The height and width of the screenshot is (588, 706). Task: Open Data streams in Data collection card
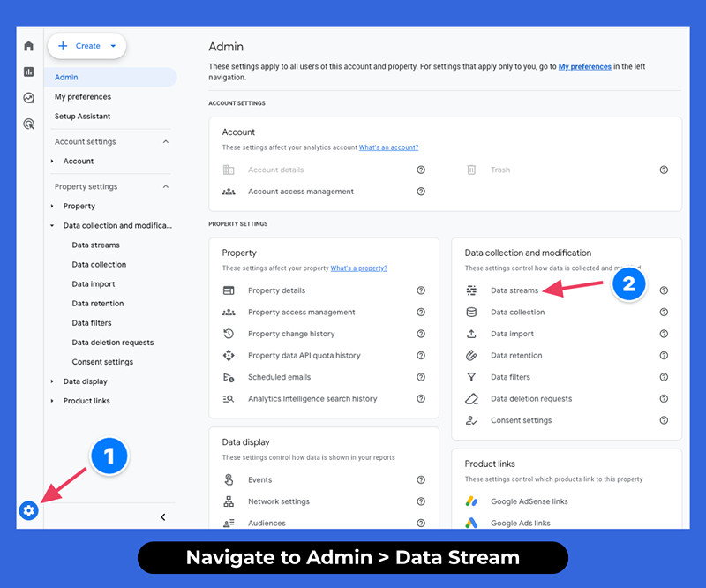pos(514,290)
